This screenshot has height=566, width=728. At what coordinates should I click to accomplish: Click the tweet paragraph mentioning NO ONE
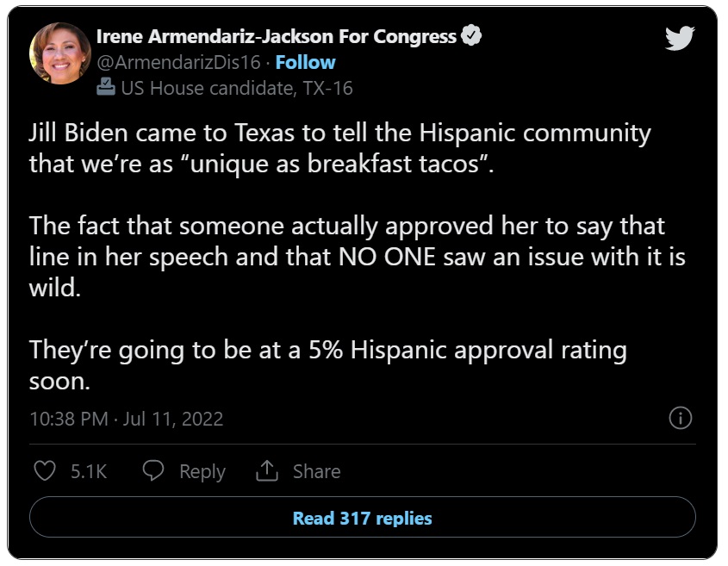point(357,257)
